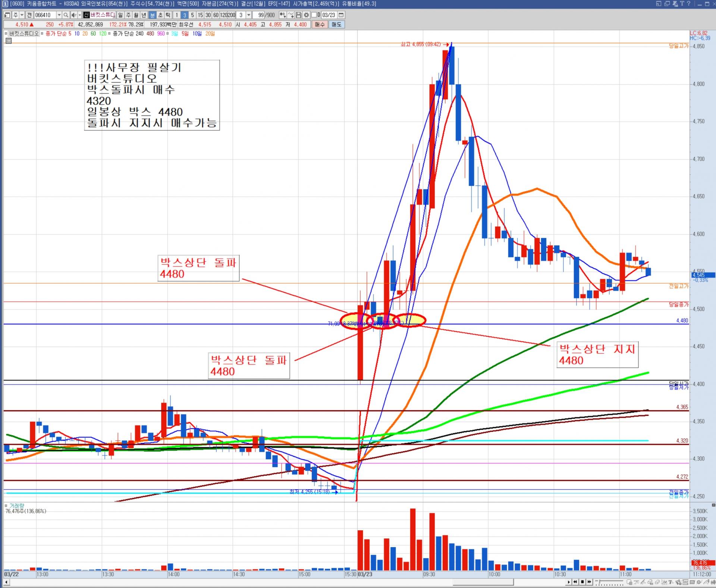Viewport: 716px width, 588px height.
Task: Click the save chart floppy icon
Action: [298, 15]
